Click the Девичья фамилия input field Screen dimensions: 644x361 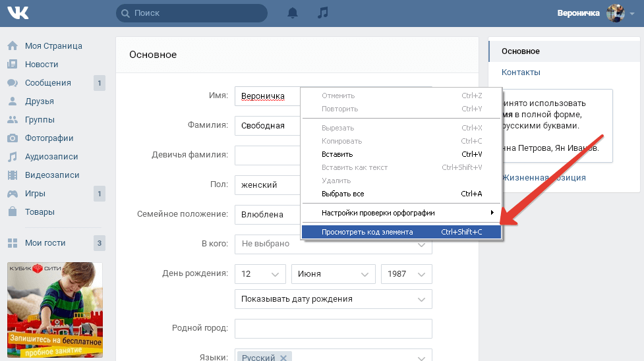(268, 155)
